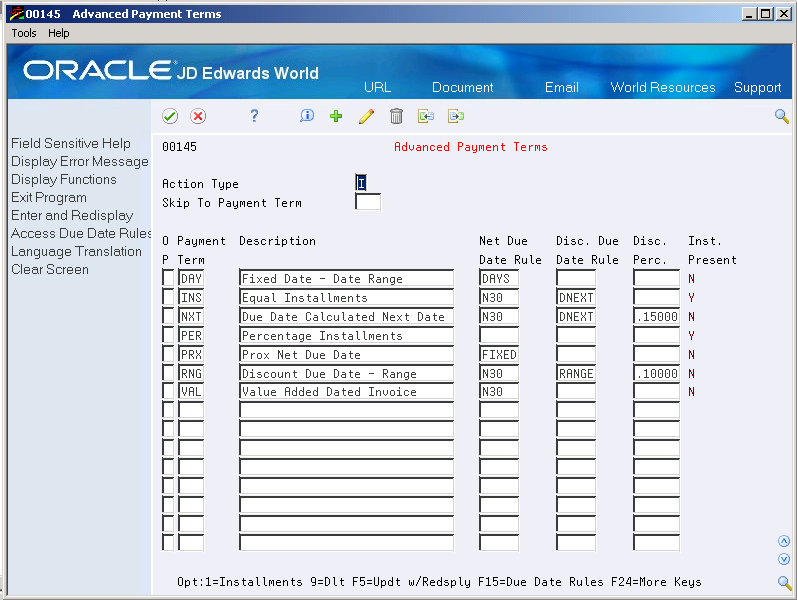Click the DAYS net due date rule field
Viewport: 797px width, 600px height.
[x=499, y=278]
